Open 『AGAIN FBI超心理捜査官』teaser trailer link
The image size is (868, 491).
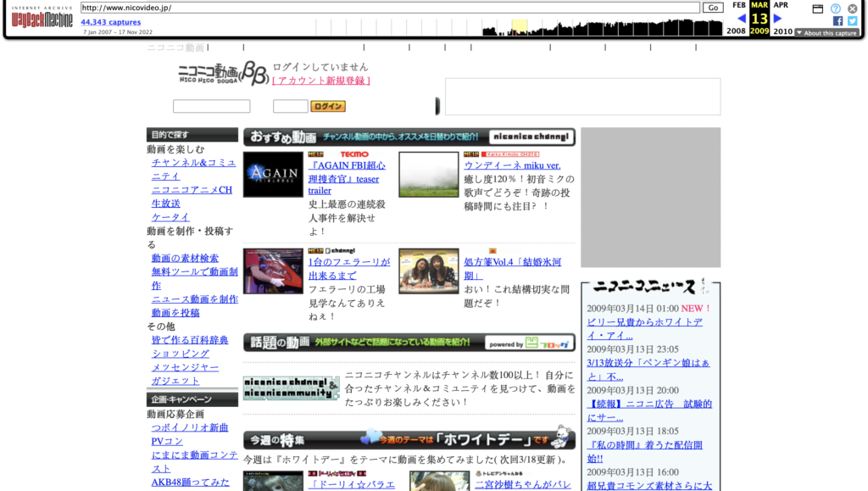347,178
